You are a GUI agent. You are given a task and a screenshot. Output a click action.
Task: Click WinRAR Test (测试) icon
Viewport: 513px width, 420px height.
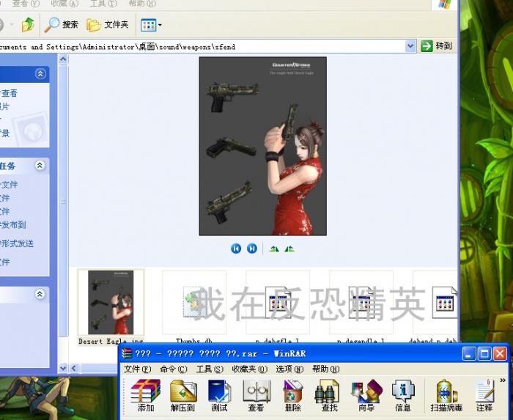tap(219, 396)
